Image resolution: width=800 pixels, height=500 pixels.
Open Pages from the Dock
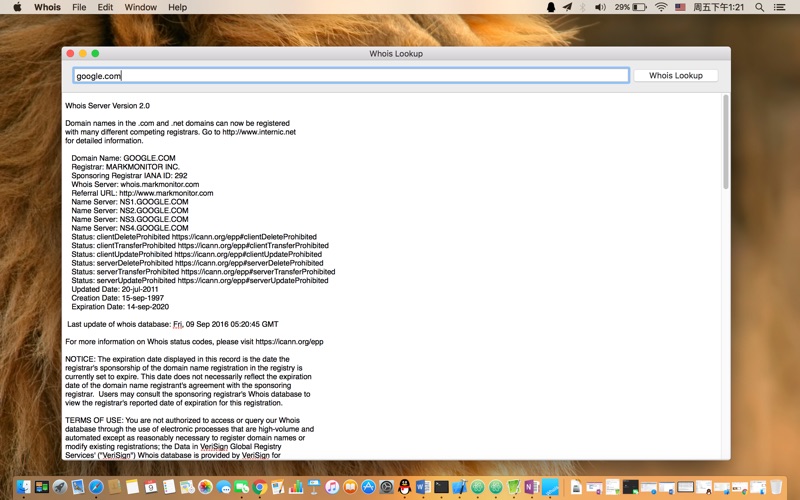click(x=278, y=487)
